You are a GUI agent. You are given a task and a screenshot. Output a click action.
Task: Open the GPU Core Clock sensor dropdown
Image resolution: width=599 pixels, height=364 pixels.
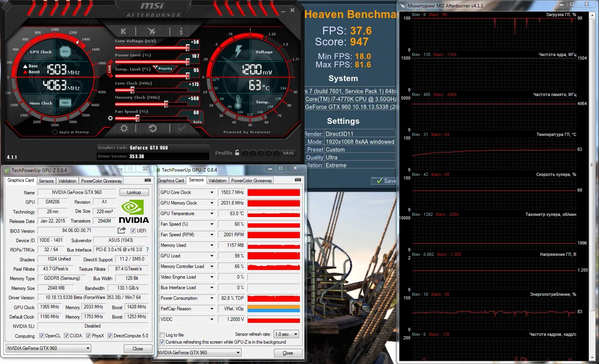click(212, 192)
